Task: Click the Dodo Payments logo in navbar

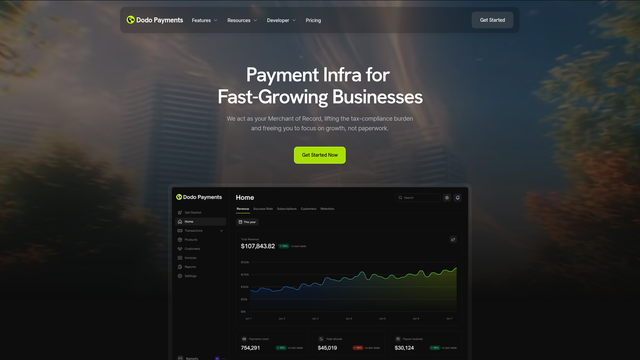Action: click(x=155, y=20)
